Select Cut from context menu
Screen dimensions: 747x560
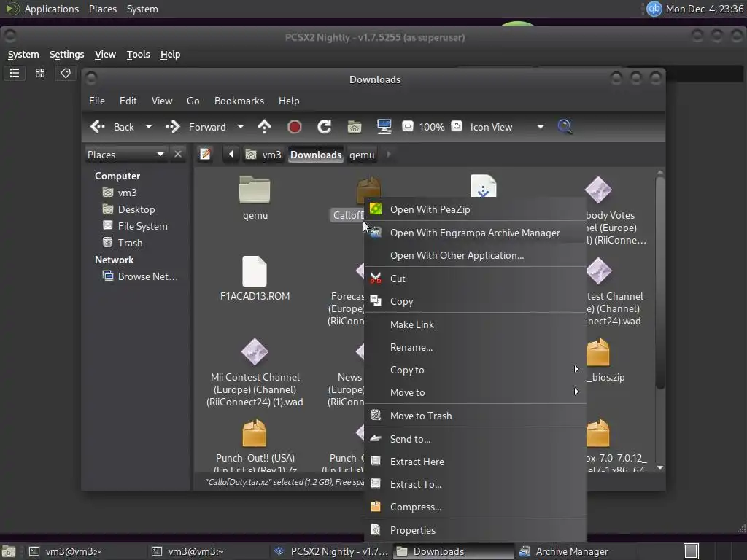475,279
